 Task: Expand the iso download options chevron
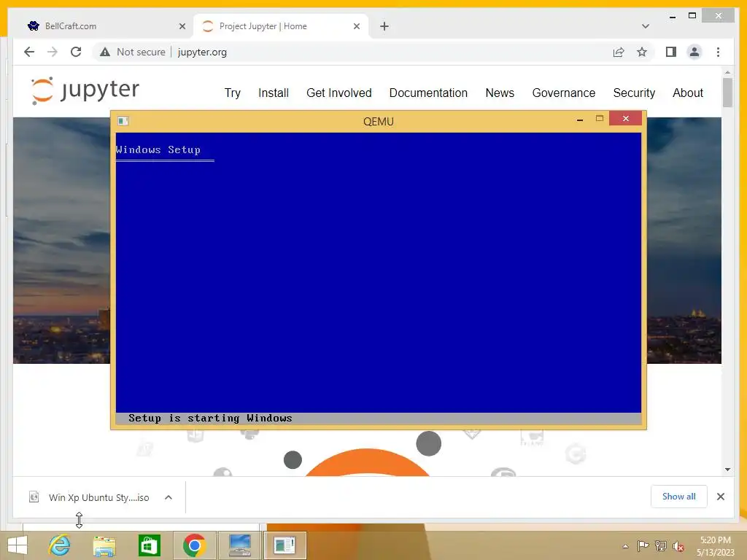[169, 497]
